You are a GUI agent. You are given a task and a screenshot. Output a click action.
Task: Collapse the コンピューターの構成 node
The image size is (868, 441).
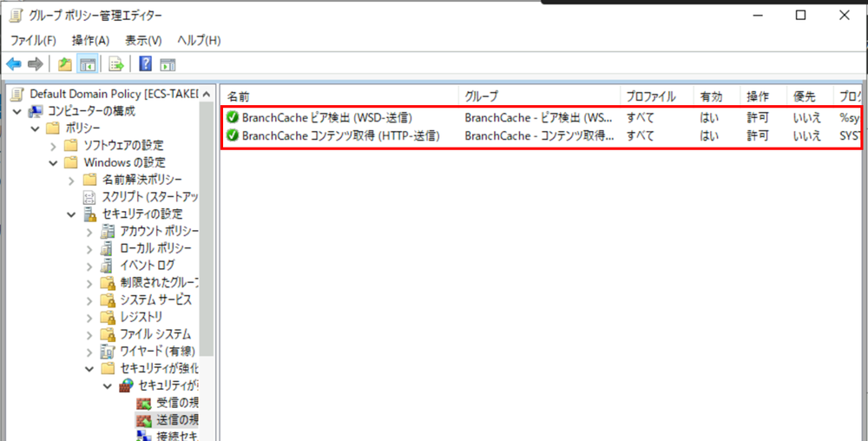point(17,112)
